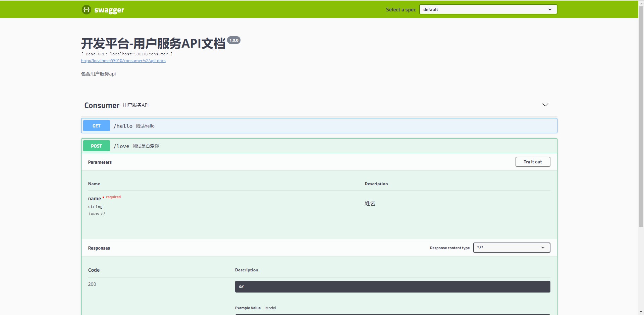Click the page title 开发平台-用户服务API文档
Screen dimensions: 644x315
[x=153, y=44]
